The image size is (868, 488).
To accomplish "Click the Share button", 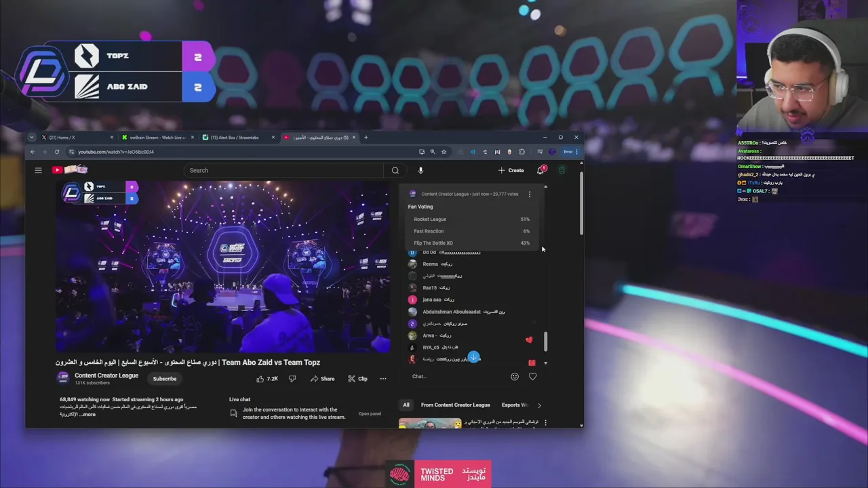I will [x=323, y=379].
